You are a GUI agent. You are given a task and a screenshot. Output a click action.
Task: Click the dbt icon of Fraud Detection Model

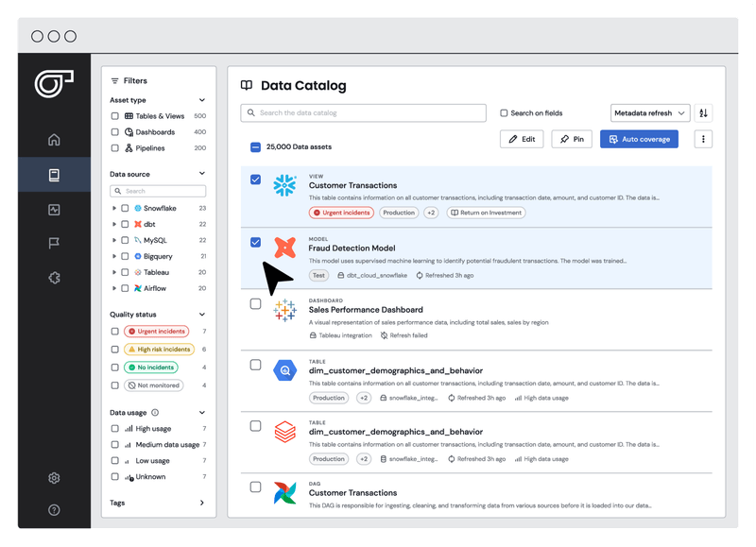pyautogui.click(x=285, y=248)
